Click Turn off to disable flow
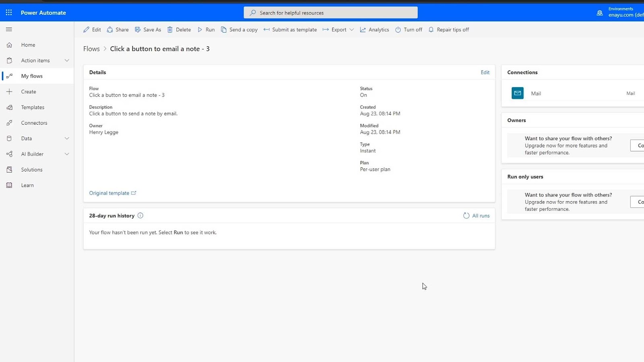 [x=409, y=30]
